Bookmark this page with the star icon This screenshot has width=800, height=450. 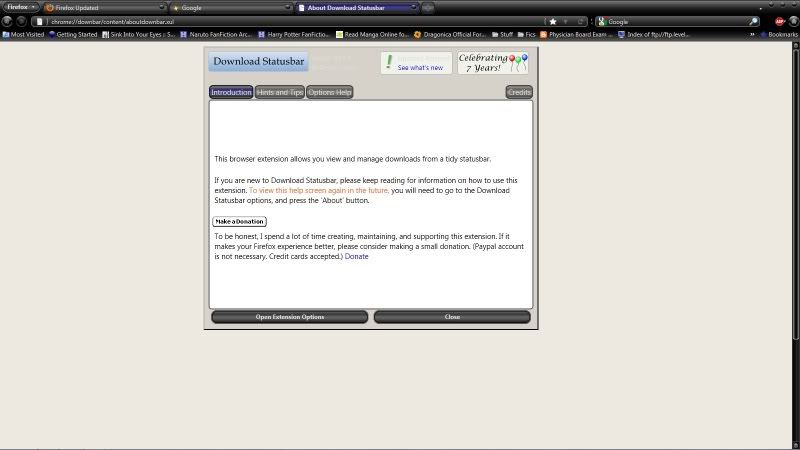553,21
